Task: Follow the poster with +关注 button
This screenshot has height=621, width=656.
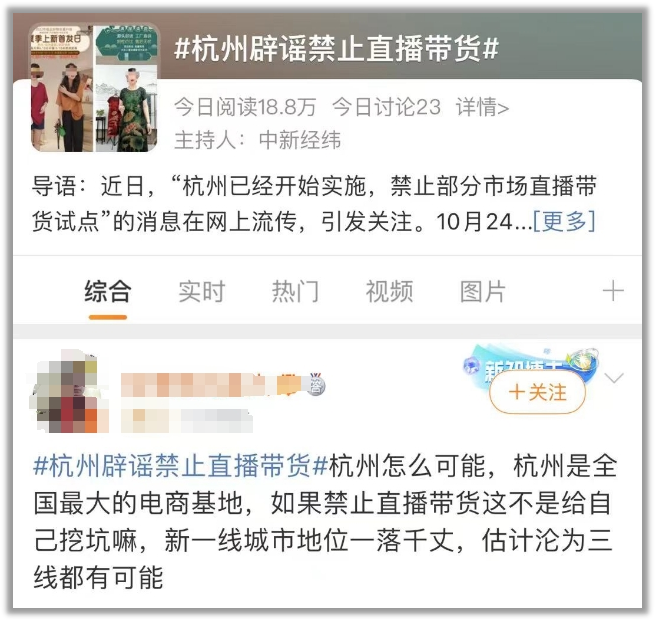Action: (x=537, y=393)
